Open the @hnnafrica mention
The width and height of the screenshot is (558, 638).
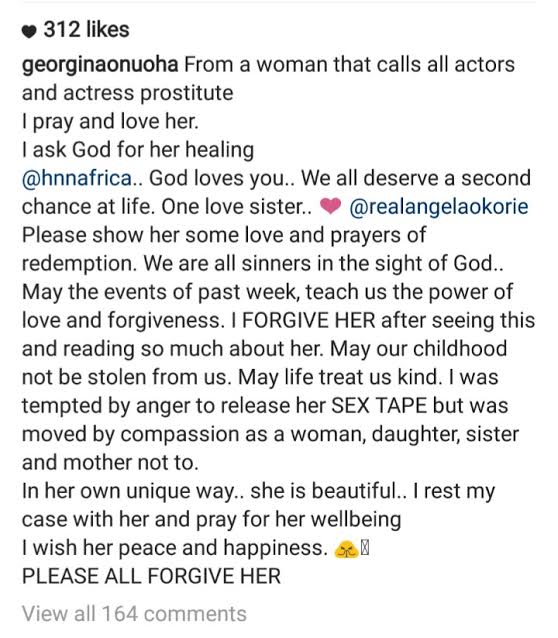point(77,179)
